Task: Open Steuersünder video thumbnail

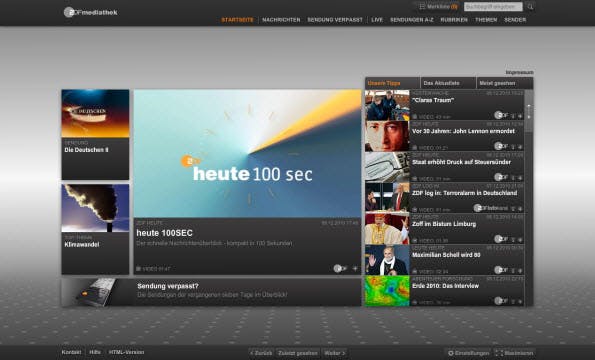Action: point(387,167)
